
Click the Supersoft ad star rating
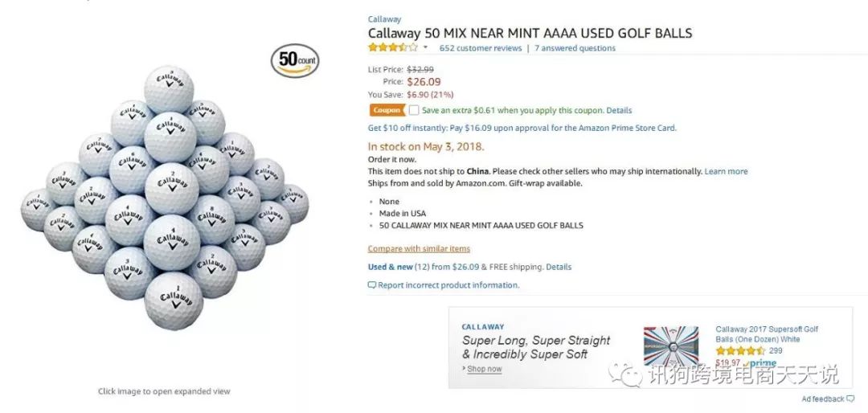point(740,351)
